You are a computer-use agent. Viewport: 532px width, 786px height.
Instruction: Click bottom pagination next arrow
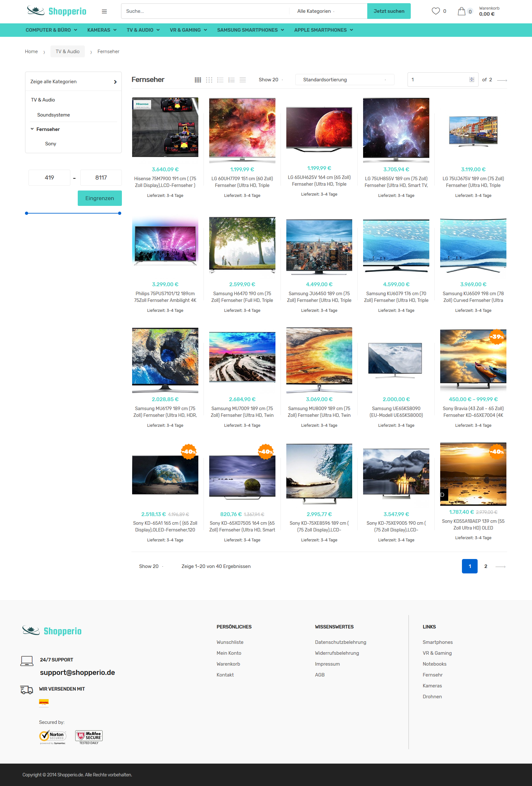coord(500,566)
